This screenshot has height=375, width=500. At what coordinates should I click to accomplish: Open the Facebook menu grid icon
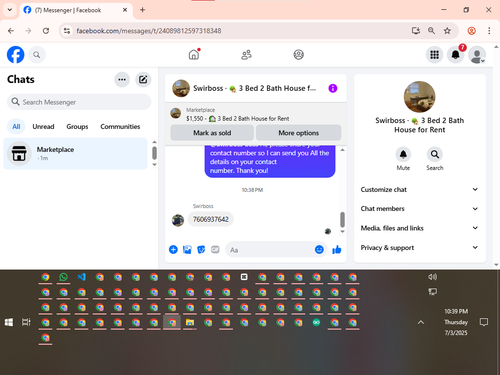pos(434,55)
